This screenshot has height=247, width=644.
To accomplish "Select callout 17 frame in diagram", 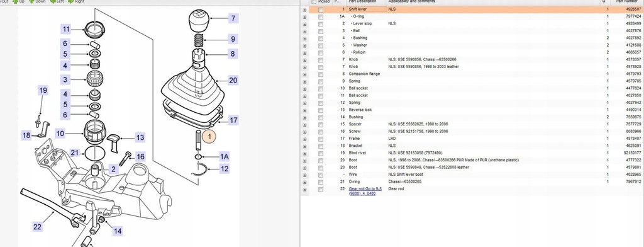I will tap(233, 120).
